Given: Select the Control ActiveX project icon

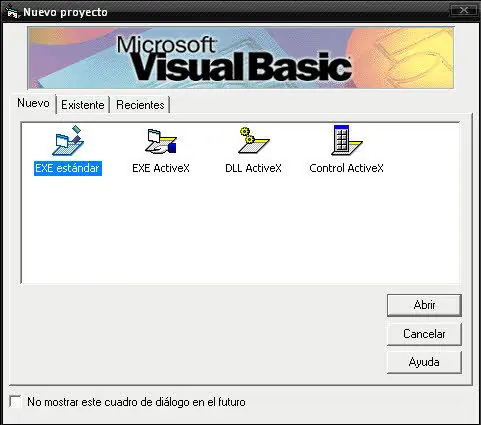Looking at the screenshot, I should [346, 140].
